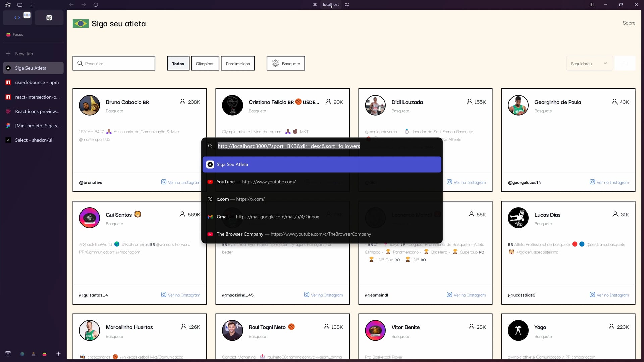The width and height of the screenshot is (644, 362).
Task: Reload the page with refresh icon
Action: tap(96, 5)
